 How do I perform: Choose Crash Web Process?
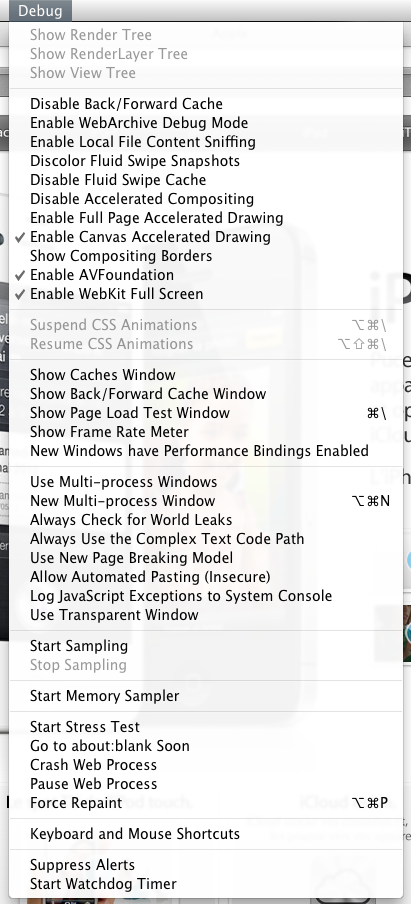click(x=206, y=764)
